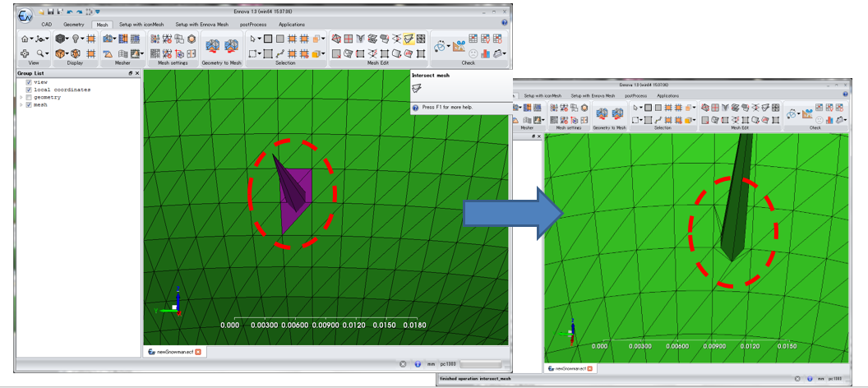Switch to the Geometry ribbon tab
The image size is (868, 388).
[74, 25]
